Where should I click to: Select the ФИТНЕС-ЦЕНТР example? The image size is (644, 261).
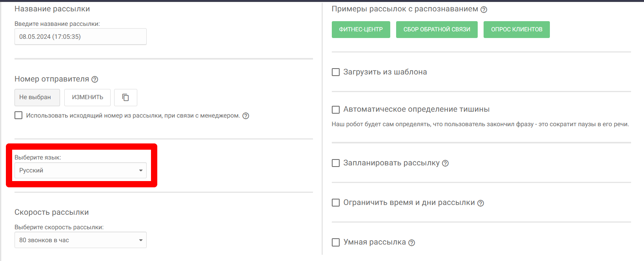[x=361, y=30]
